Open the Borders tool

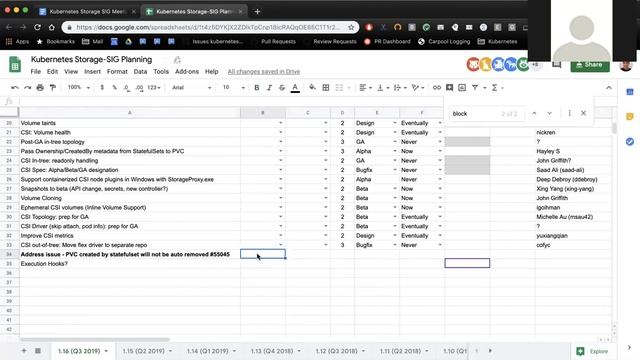tap(326, 88)
